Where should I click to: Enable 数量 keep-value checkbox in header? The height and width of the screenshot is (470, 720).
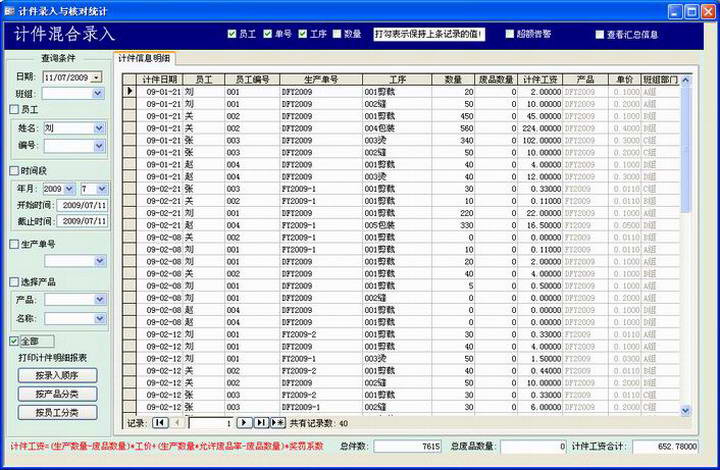[x=337, y=34]
